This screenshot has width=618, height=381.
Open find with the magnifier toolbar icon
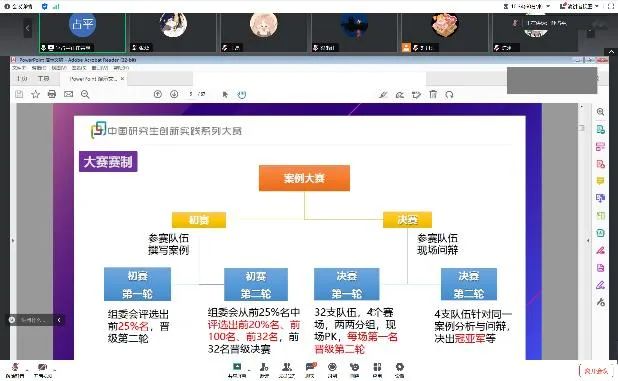click(x=85, y=94)
